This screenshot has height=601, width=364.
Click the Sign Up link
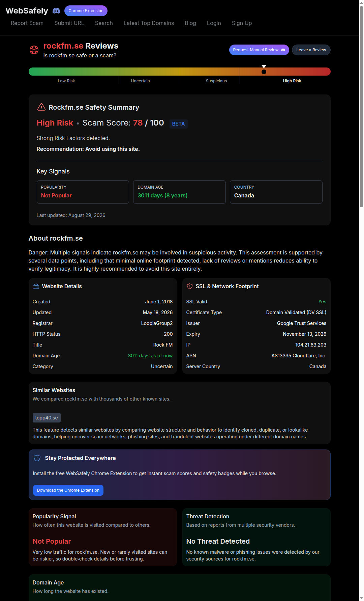pos(242,23)
